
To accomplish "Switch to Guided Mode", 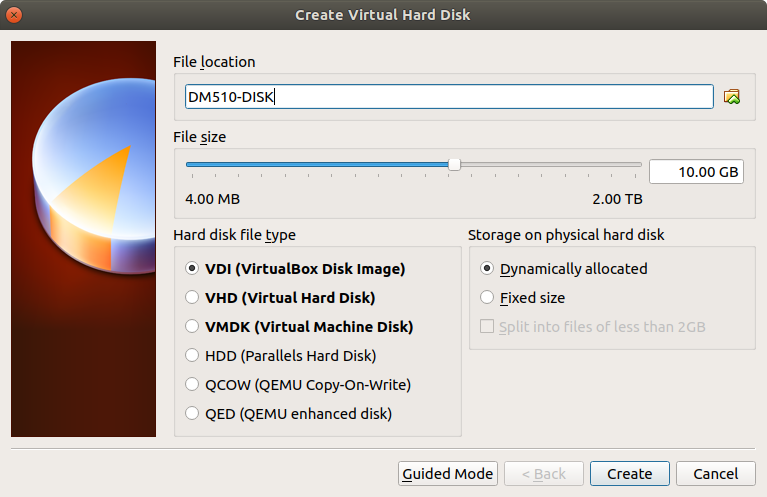I will (x=448, y=474).
